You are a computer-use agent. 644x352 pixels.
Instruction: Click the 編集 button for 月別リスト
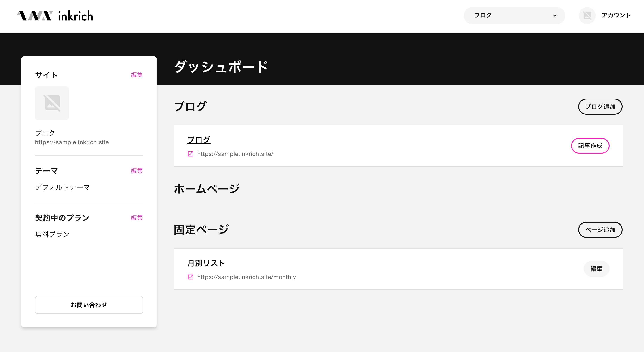(x=597, y=269)
